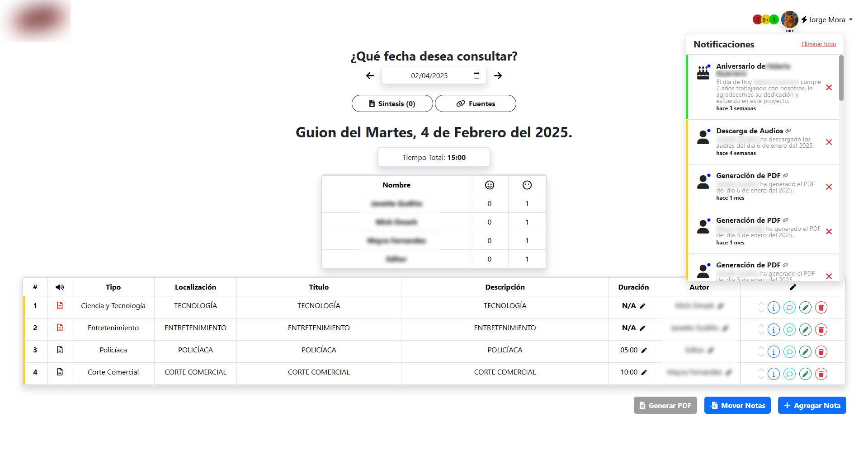The height and width of the screenshot is (459, 868).
Task: Move the Corte Comercial row up
Action: pos(761,370)
